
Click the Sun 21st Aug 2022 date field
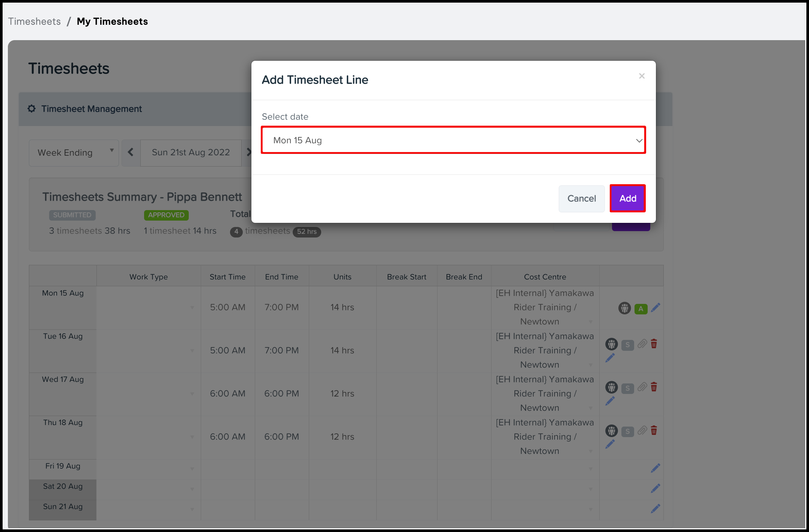tap(191, 152)
